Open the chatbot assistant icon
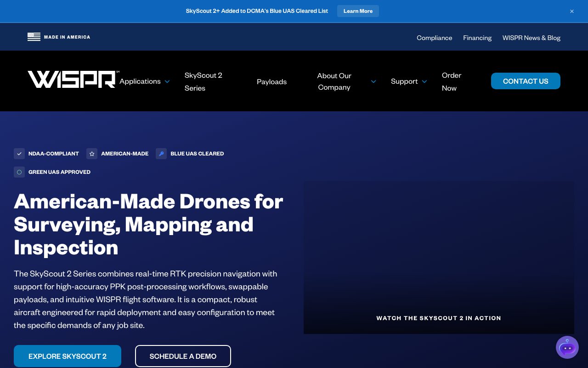Viewport: 588px width, 368px height. click(567, 347)
